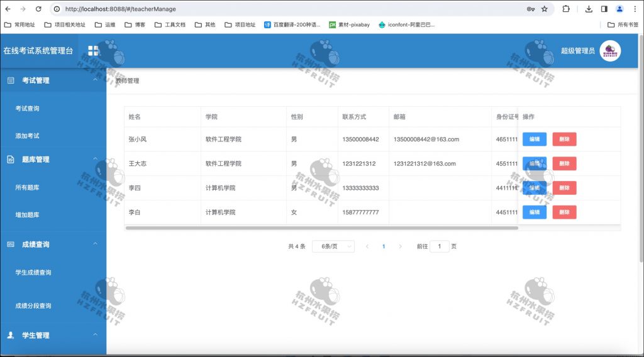Reload the page with refresh icon
644x357 pixels.
38,9
